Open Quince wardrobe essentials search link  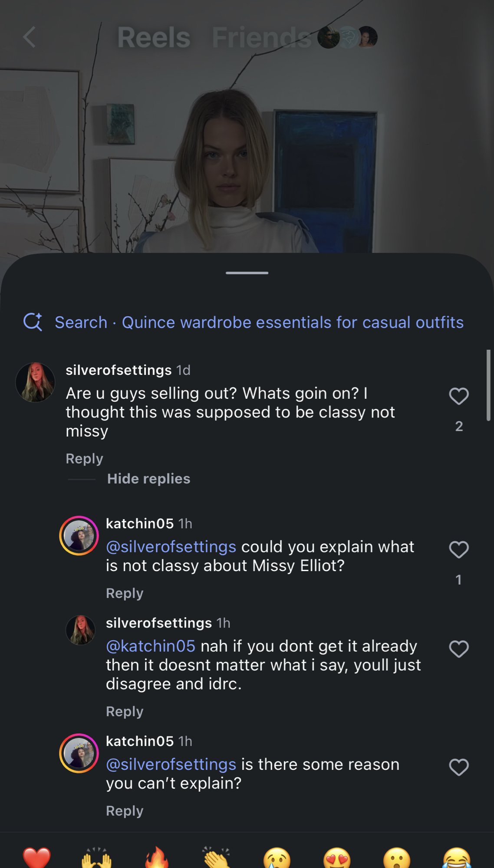coord(293,322)
